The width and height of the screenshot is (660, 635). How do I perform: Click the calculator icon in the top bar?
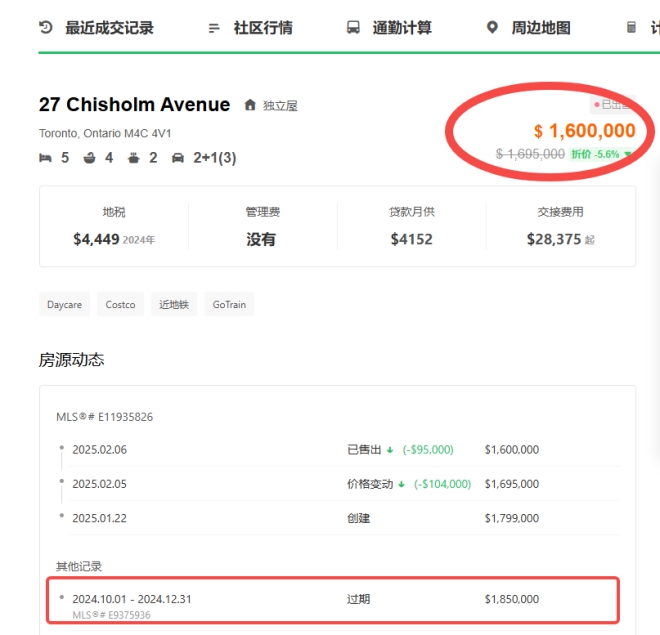632,28
